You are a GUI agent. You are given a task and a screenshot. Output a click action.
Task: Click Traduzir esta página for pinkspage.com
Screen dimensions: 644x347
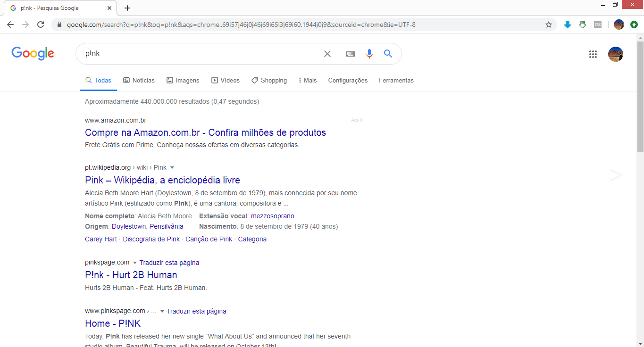coord(169,263)
